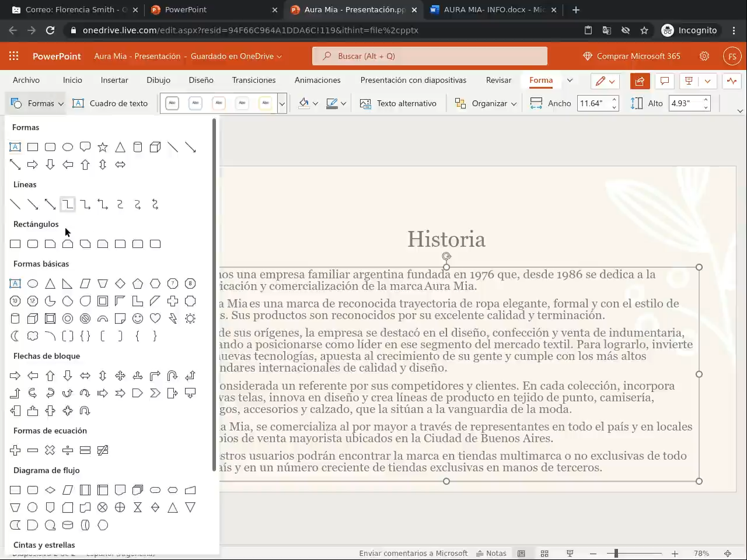Insert the five-point star shape
This screenshot has height=560, width=747.
pyautogui.click(x=103, y=147)
